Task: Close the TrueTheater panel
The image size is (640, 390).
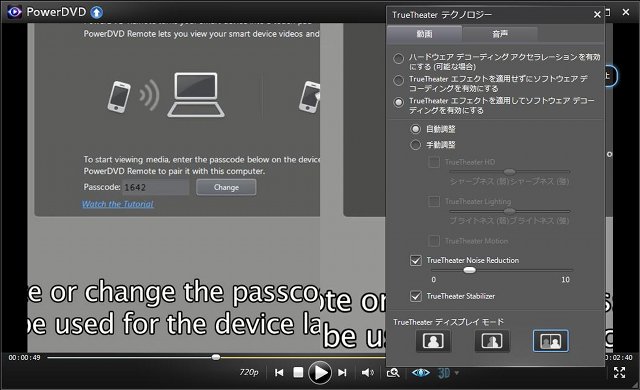Action: [x=597, y=15]
